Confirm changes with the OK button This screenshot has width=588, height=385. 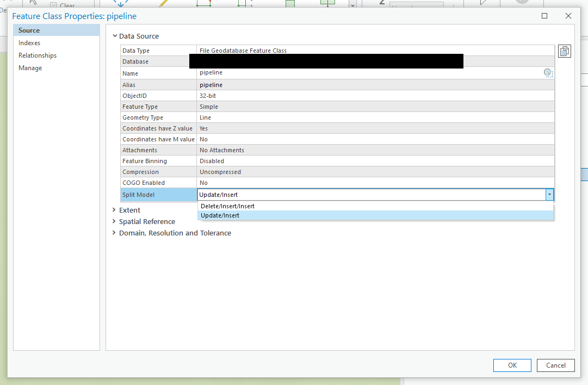pyautogui.click(x=512, y=365)
